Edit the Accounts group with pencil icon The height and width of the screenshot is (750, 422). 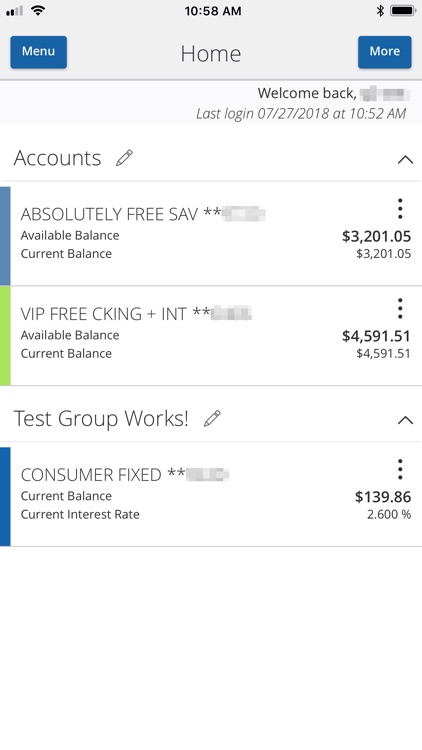[124, 158]
